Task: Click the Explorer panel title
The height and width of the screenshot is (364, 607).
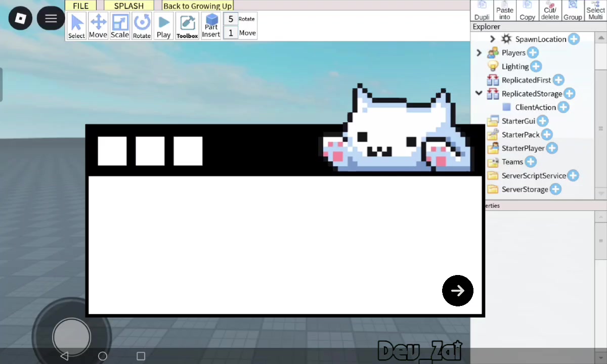Action: coord(487,26)
